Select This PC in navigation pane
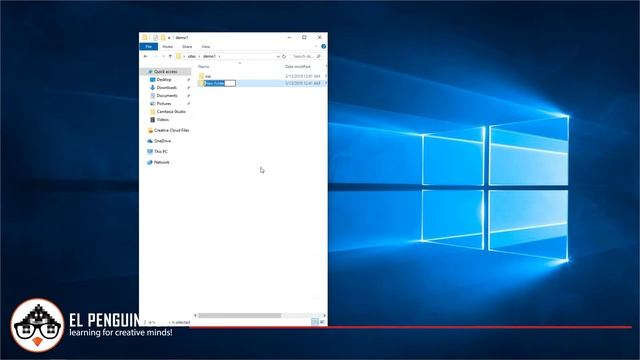640x360 pixels. click(161, 151)
